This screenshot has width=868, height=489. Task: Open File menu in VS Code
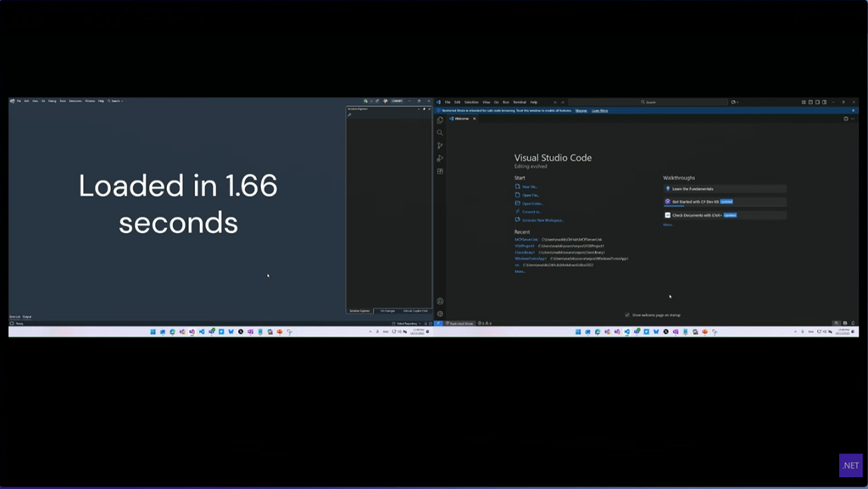(x=448, y=103)
